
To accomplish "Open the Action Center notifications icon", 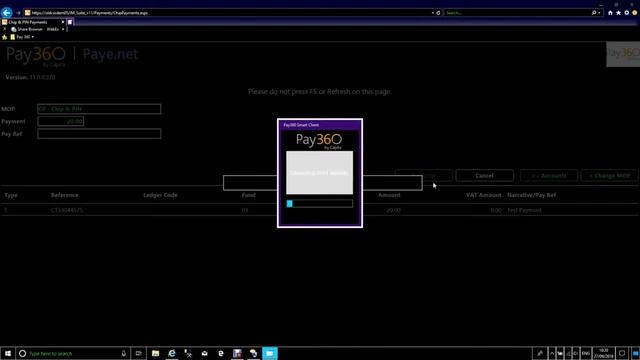I will (622, 353).
